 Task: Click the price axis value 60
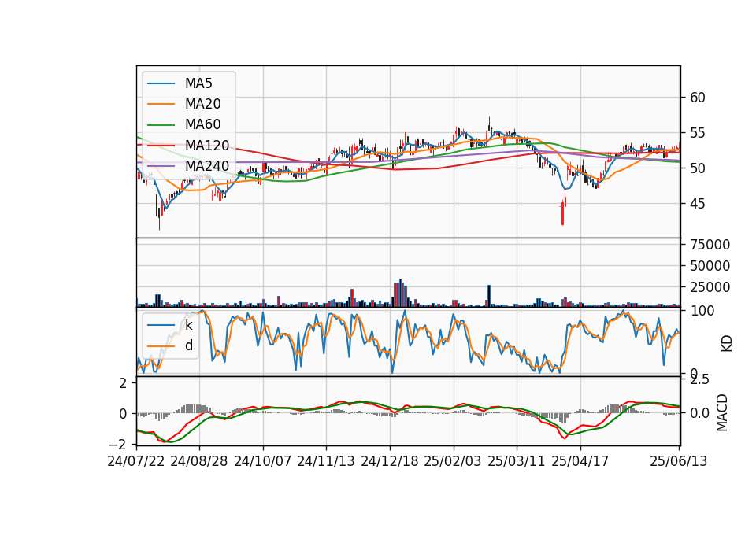(x=698, y=98)
